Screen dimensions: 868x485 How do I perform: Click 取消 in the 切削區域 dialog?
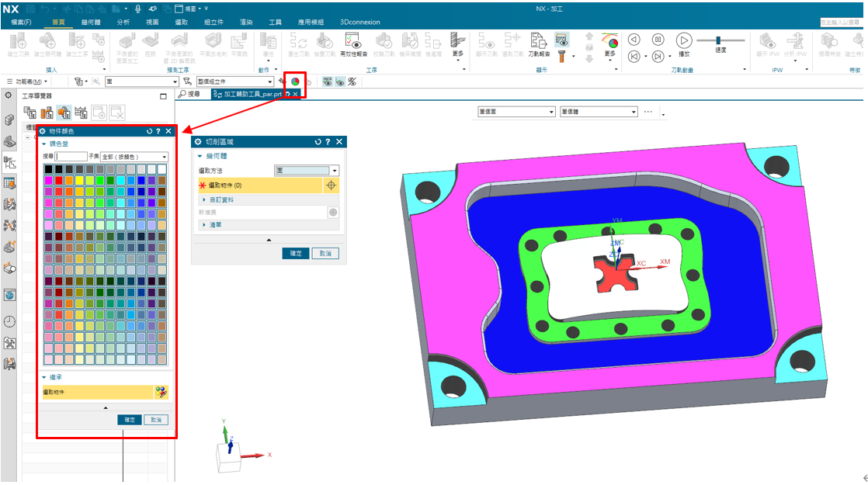tap(325, 254)
